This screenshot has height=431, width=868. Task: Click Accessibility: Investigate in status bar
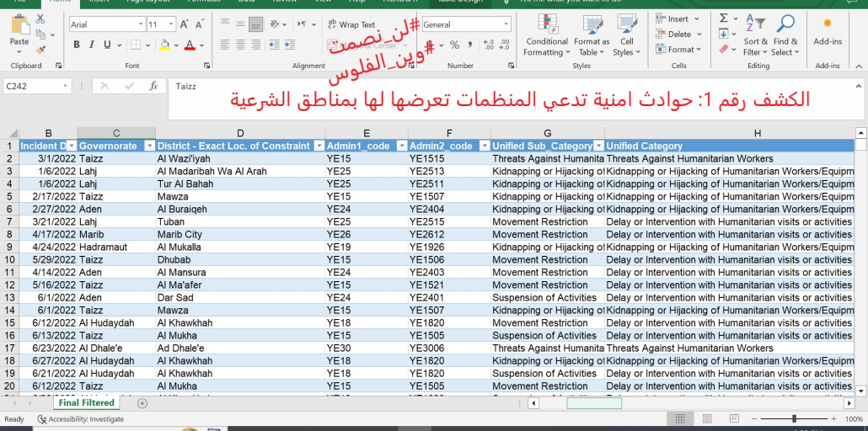pos(80,419)
